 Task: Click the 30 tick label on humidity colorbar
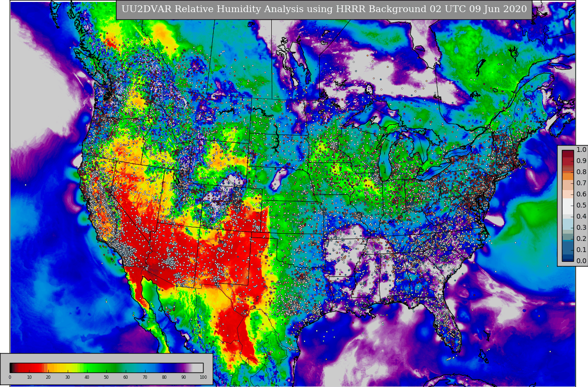click(x=68, y=377)
